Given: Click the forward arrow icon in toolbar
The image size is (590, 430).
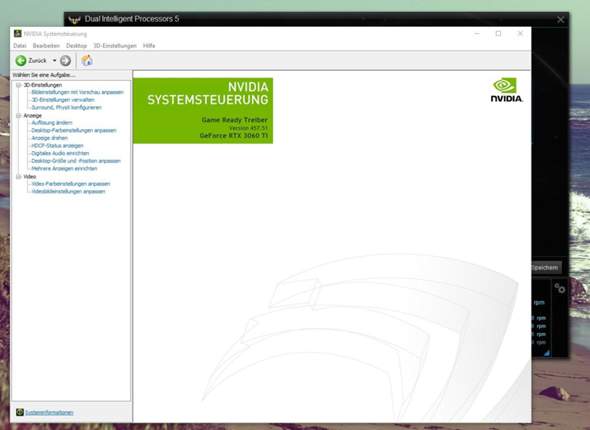Looking at the screenshot, I should coord(65,61).
